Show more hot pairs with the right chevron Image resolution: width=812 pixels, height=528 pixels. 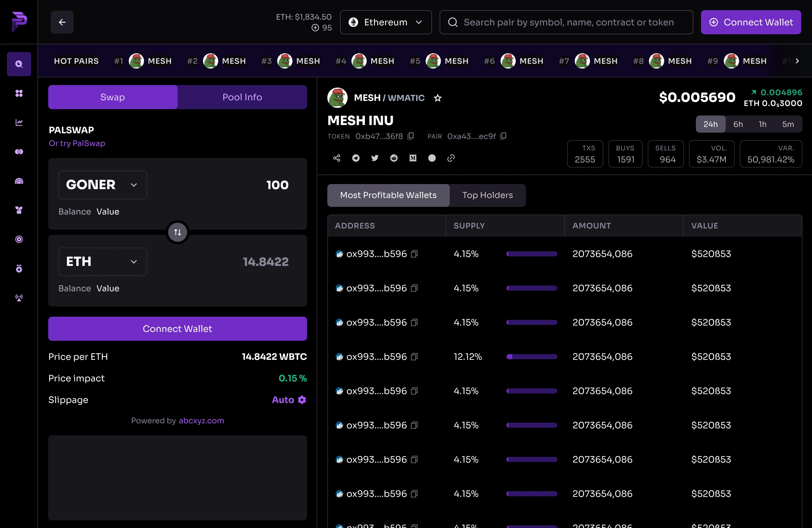(797, 61)
